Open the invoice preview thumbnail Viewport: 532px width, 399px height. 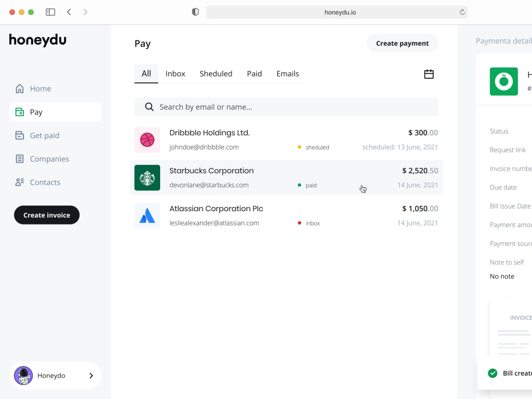(x=511, y=327)
